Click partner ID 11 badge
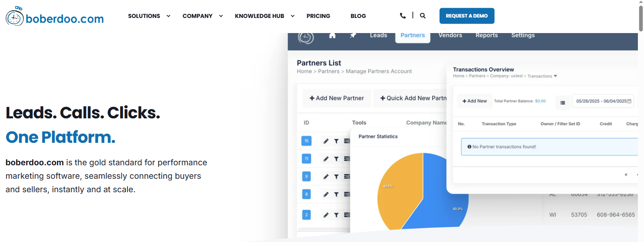644x242 pixels. point(306,158)
